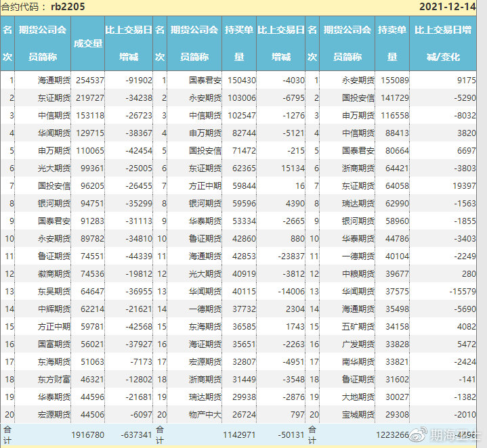Click 瑞达期货 beside 62990
Screen dimensions: 487x448
358,204
